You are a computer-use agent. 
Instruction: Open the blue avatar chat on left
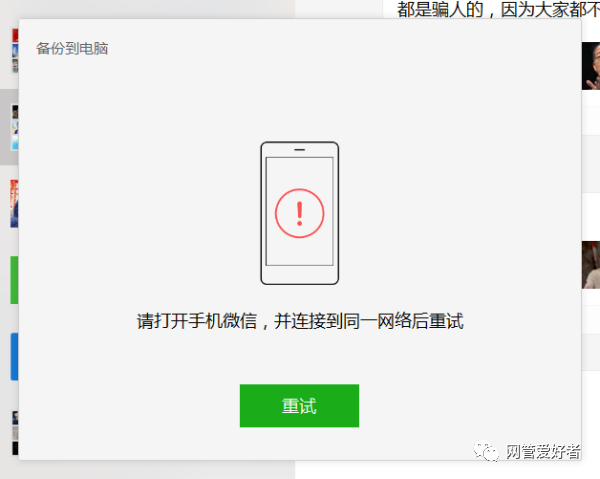click(x=14, y=357)
